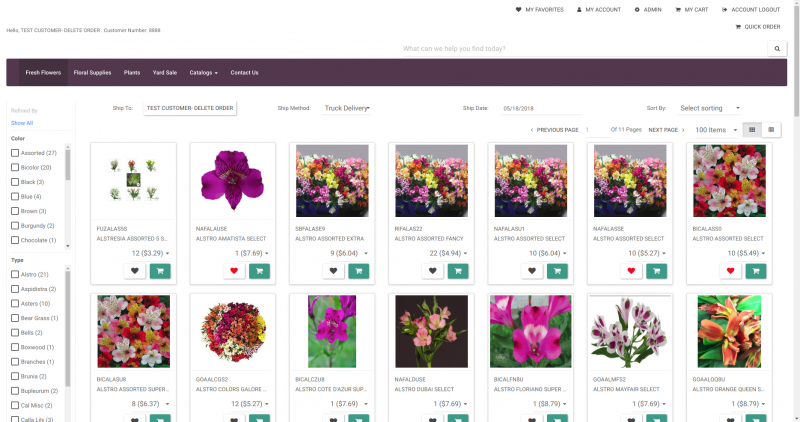Log out via Account Logout
This screenshot has height=422, width=800.
point(751,10)
